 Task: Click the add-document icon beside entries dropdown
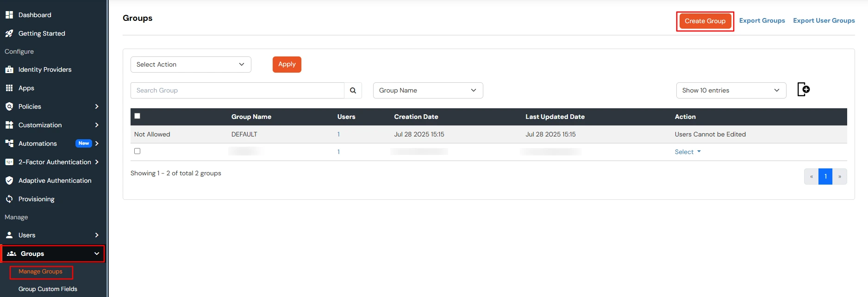(x=804, y=89)
